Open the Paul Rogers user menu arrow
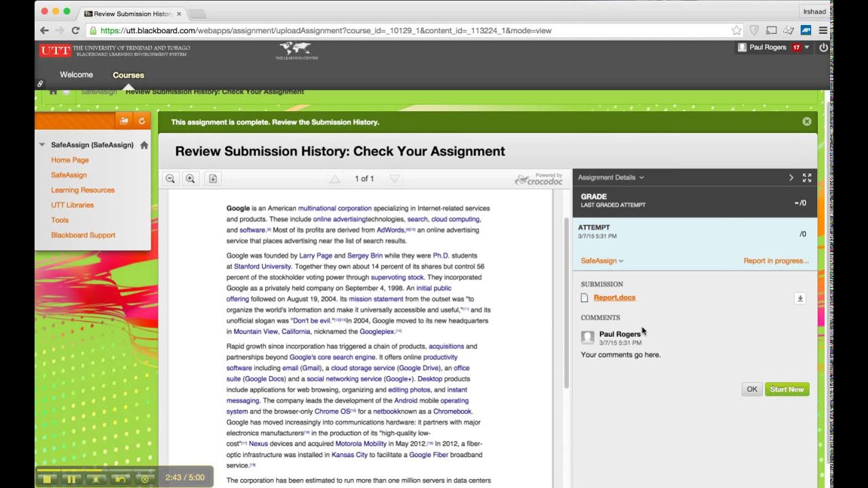The image size is (868, 488). (x=807, y=47)
